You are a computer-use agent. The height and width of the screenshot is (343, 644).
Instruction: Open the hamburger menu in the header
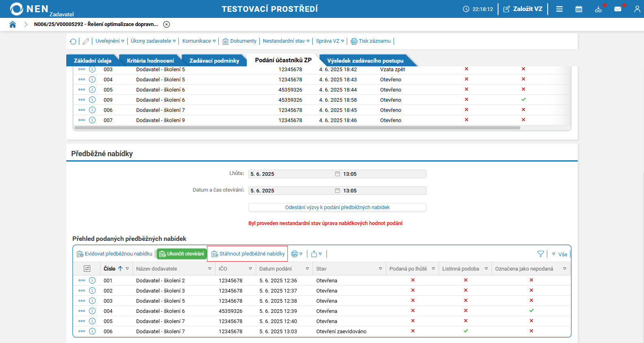[x=559, y=9]
